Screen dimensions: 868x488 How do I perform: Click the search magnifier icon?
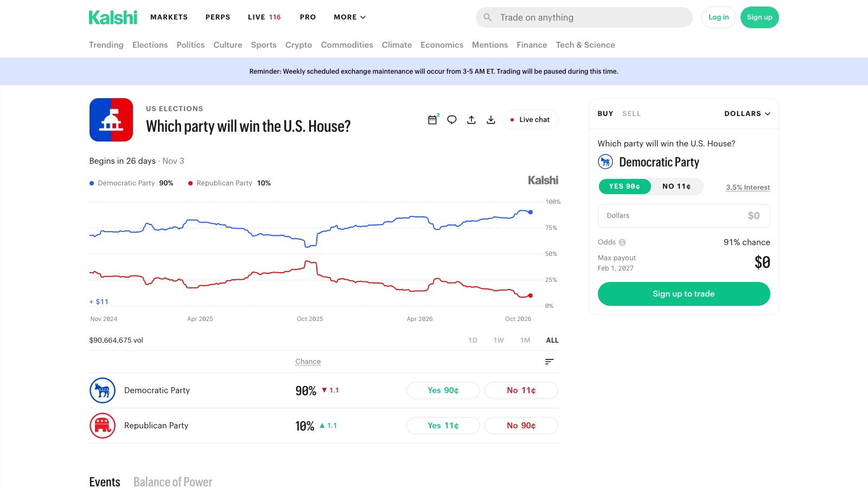(488, 17)
